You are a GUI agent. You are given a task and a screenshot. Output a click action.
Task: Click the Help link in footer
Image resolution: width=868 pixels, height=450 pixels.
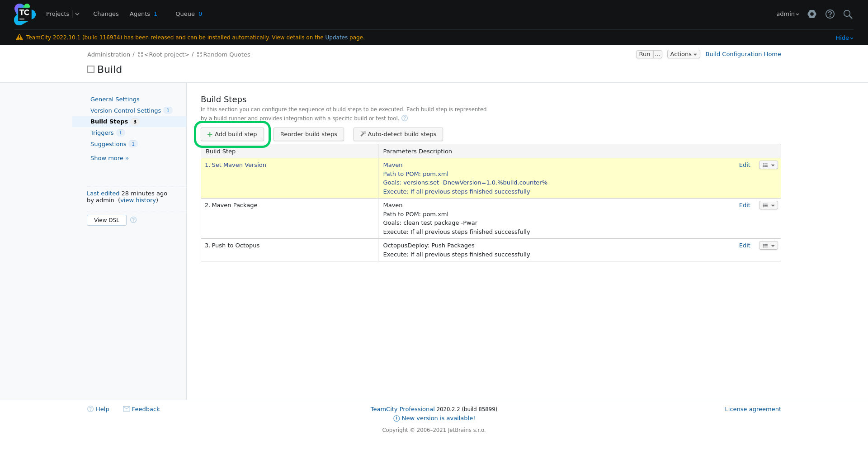pos(102,409)
